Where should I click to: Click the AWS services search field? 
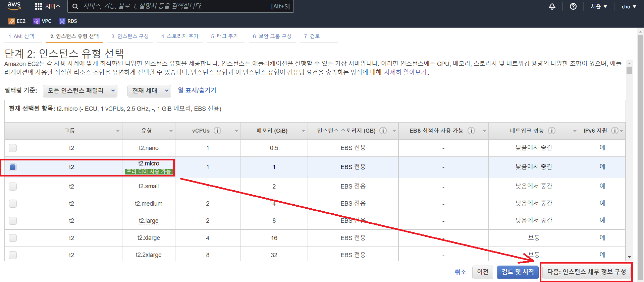pyautogui.click(x=180, y=6)
